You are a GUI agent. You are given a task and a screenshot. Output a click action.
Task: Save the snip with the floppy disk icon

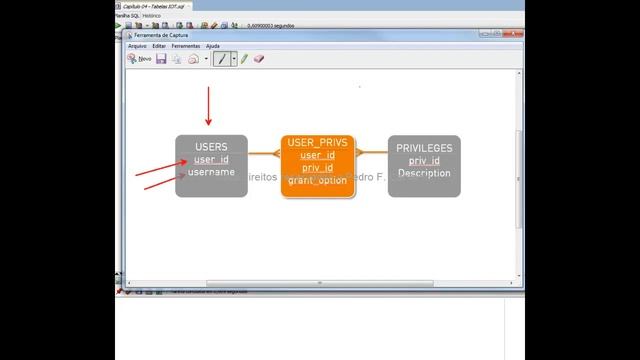pos(161,59)
